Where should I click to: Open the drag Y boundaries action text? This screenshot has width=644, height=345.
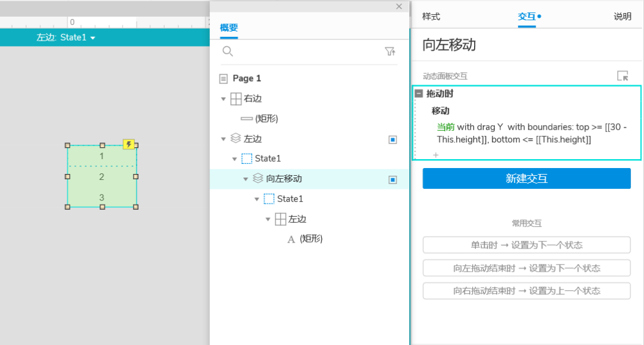(532, 133)
